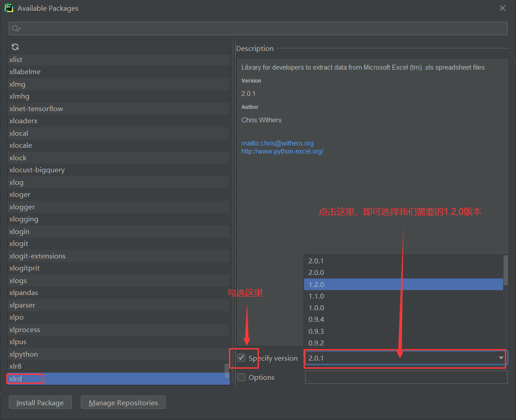
Task: Select the xlogit-extensions package
Action: [x=118, y=256]
